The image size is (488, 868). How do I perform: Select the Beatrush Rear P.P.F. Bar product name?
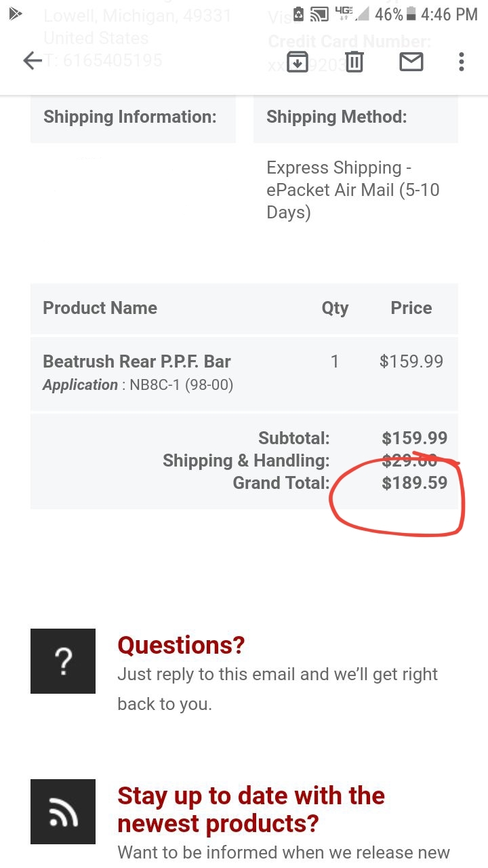pos(137,361)
